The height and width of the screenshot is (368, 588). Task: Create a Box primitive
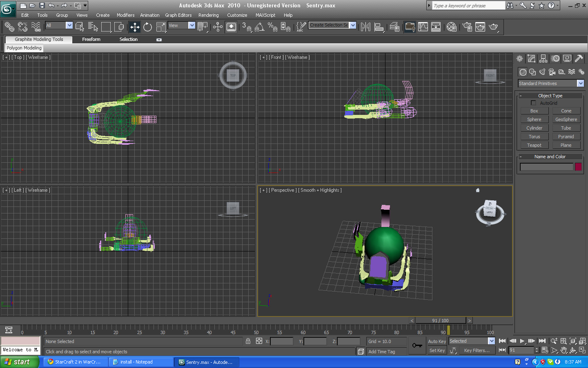click(534, 111)
